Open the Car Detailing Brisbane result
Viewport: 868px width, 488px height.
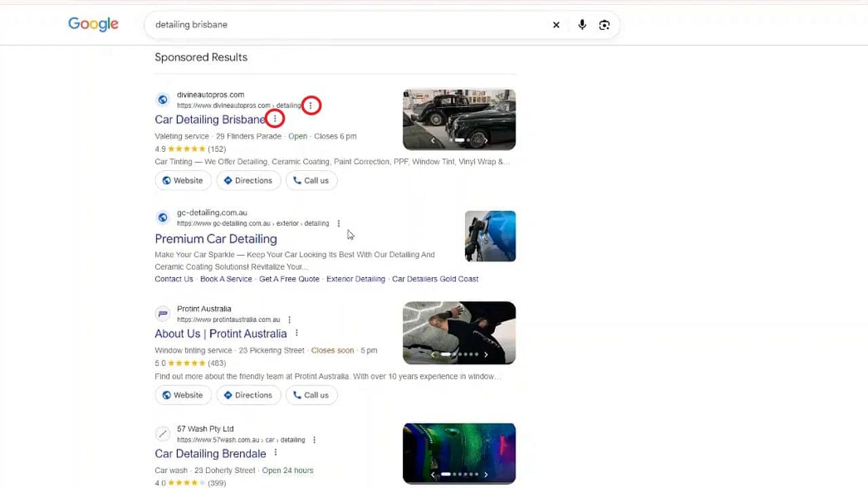point(210,119)
